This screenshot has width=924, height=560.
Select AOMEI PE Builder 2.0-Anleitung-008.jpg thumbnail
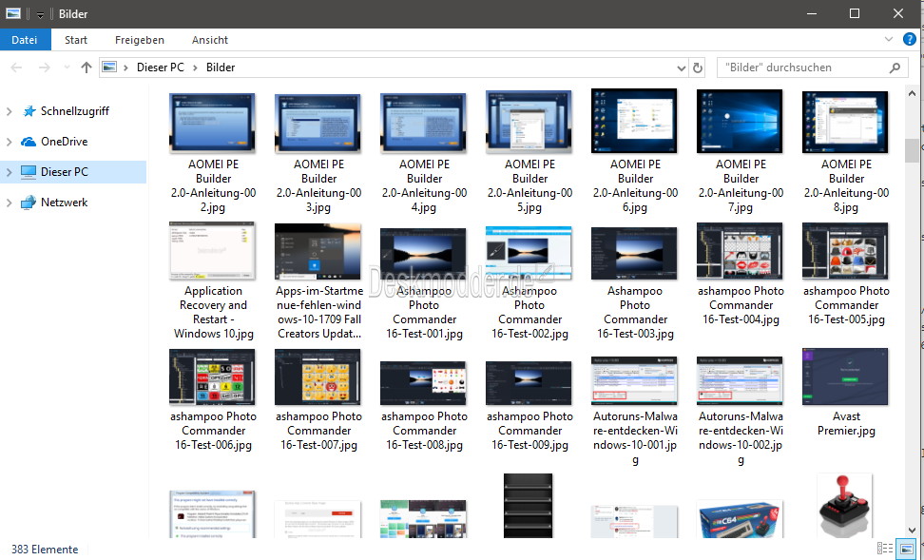click(845, 122)
